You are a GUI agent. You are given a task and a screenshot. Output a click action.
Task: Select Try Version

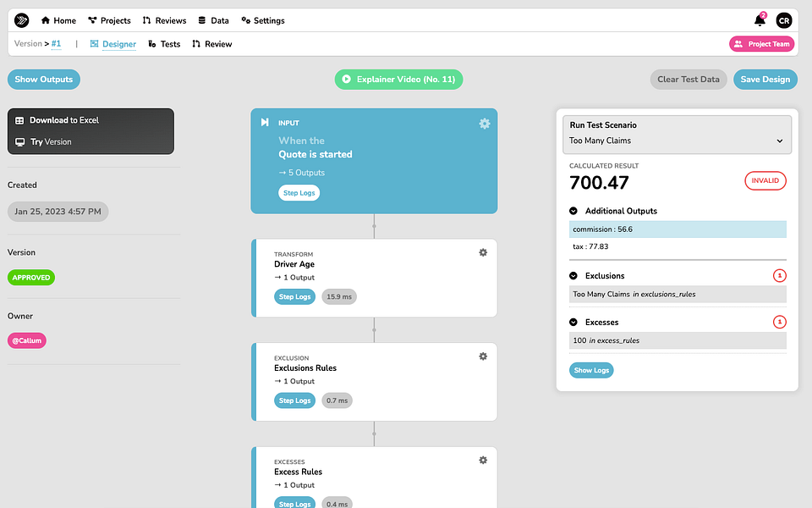(51, 142)
